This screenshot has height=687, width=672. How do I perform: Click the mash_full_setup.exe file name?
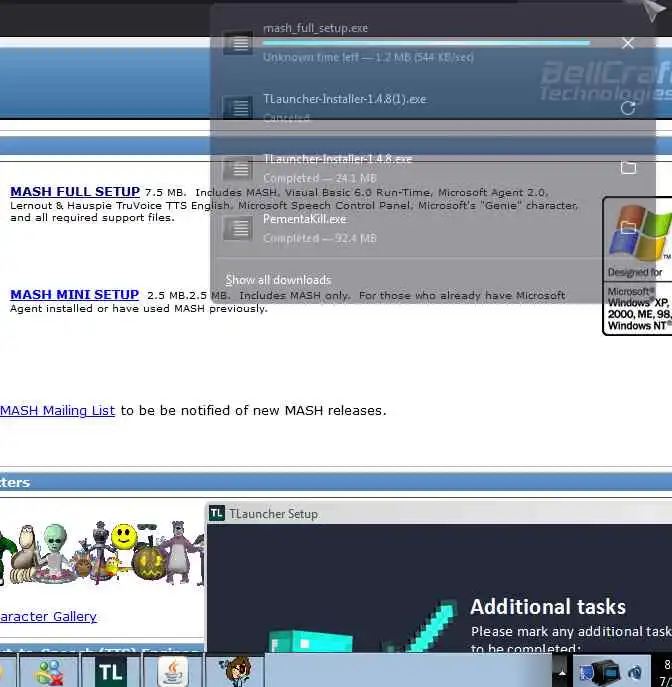tap(315, 28)
